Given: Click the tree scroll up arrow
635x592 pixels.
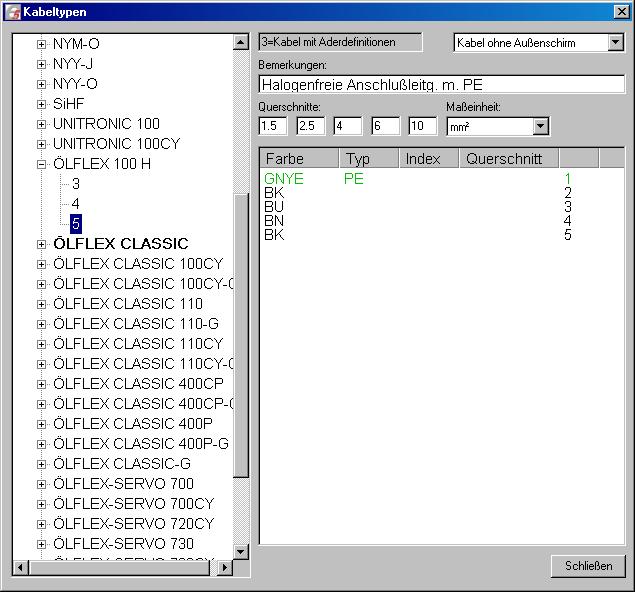Looking at the screenshot, I should pyautogui.click(x=241, y=42).
